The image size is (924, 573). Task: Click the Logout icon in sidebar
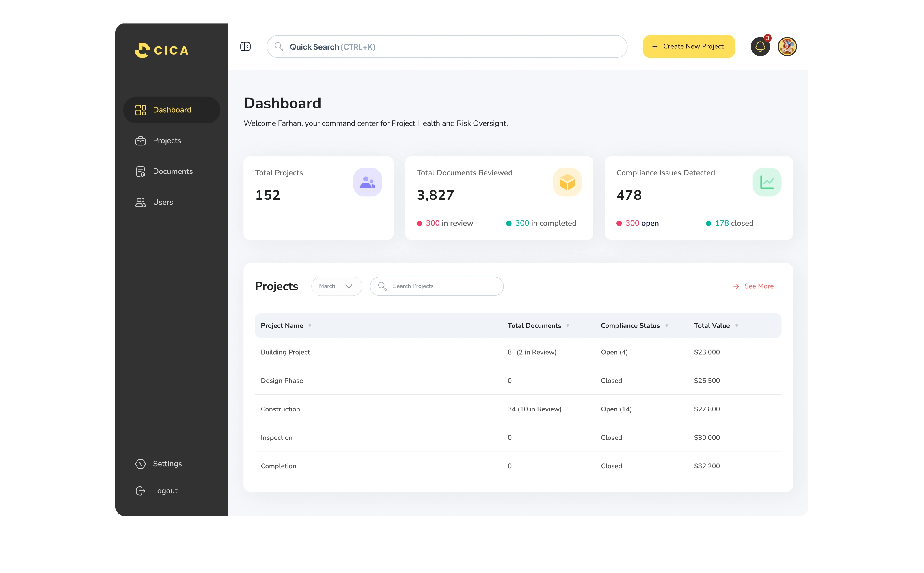[x=140, y=490]
